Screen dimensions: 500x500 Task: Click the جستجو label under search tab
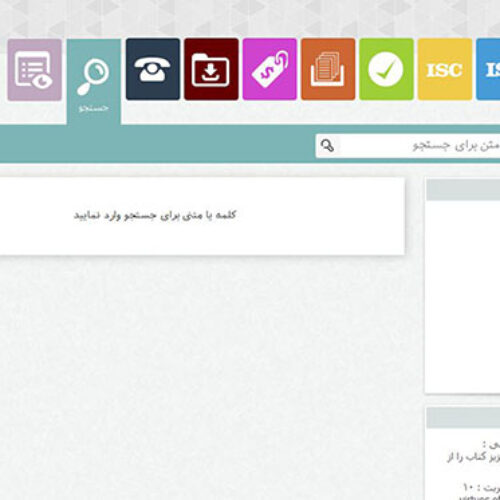[94, 108]
